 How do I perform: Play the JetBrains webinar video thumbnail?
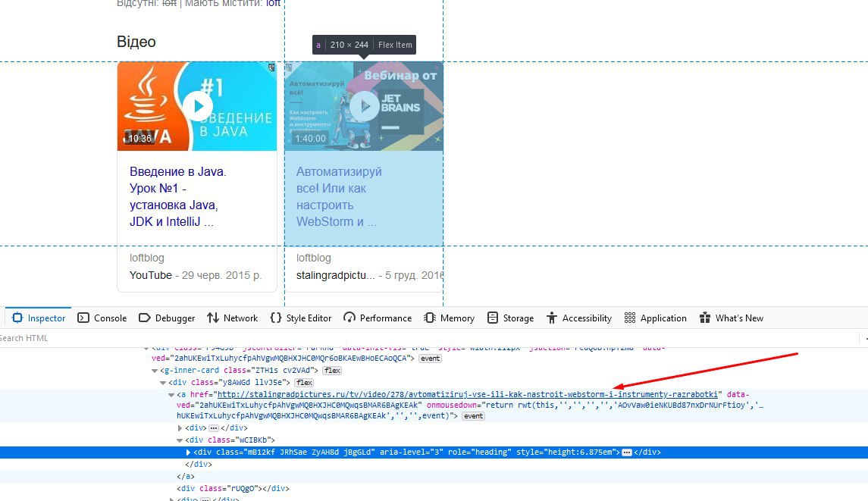(364, 106)
